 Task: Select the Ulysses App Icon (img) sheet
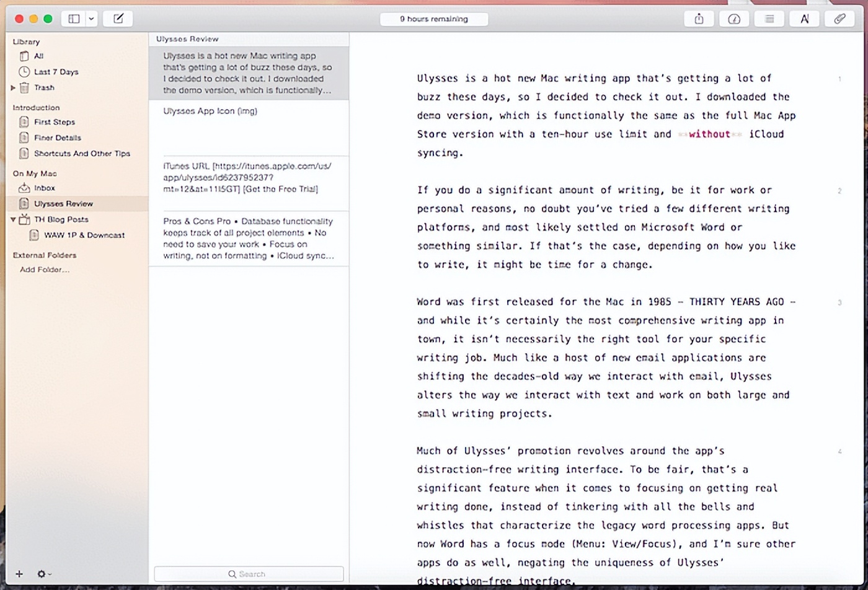click(249, 128)
